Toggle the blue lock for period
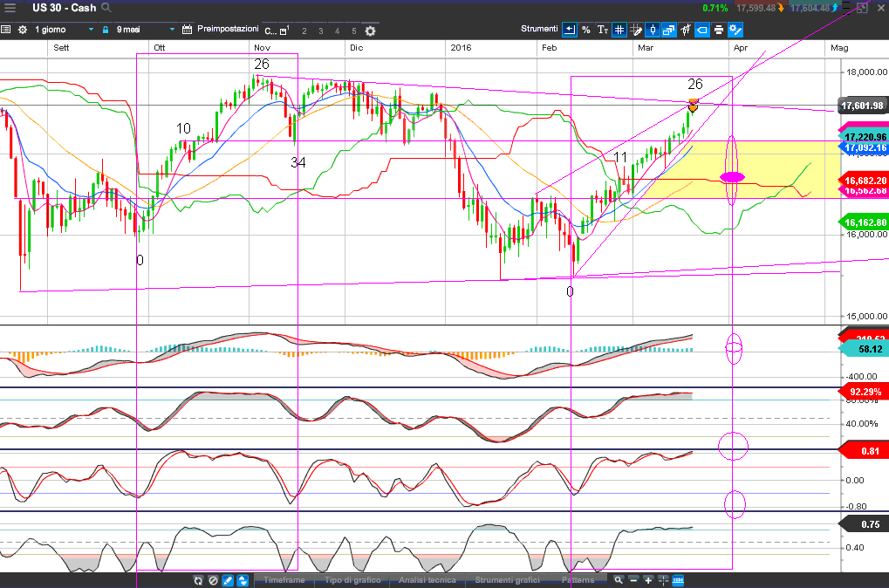 (105, 30)
